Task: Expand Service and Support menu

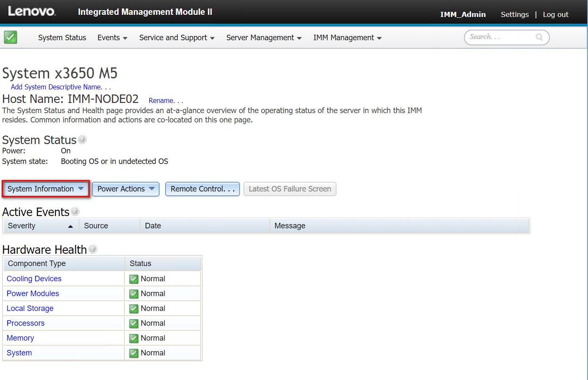Action: (177, 38)
